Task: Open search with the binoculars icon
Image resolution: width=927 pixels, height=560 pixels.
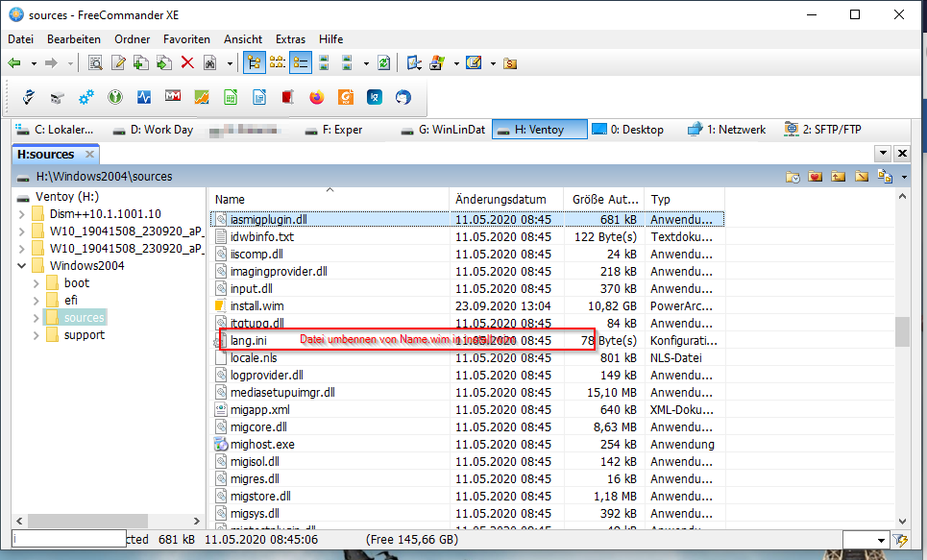Action: [209, 62]
